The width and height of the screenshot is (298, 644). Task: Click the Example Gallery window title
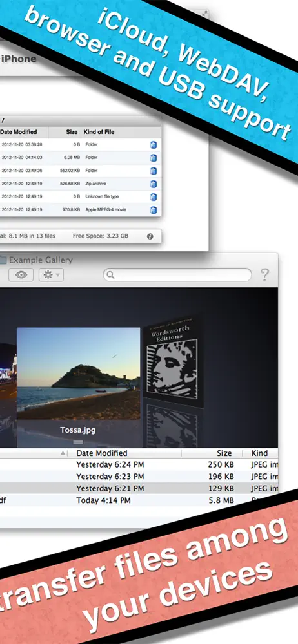(41, 260)
